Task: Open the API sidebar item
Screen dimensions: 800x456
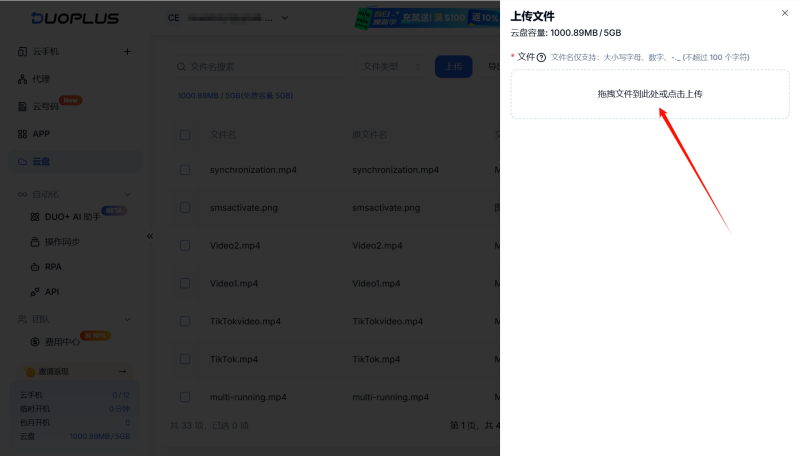Action: click(52, 292)
